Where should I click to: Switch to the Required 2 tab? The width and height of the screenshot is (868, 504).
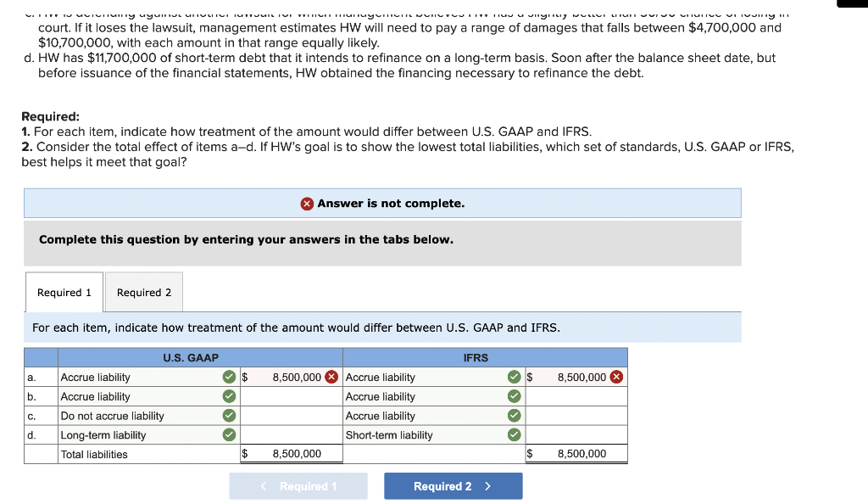point(143,292)
